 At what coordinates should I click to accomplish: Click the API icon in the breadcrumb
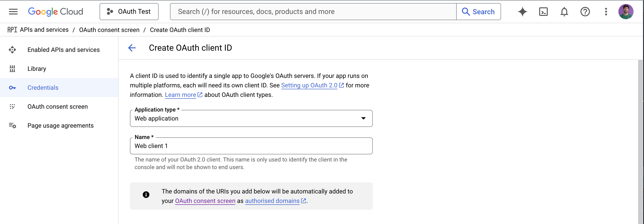[12, 30]
